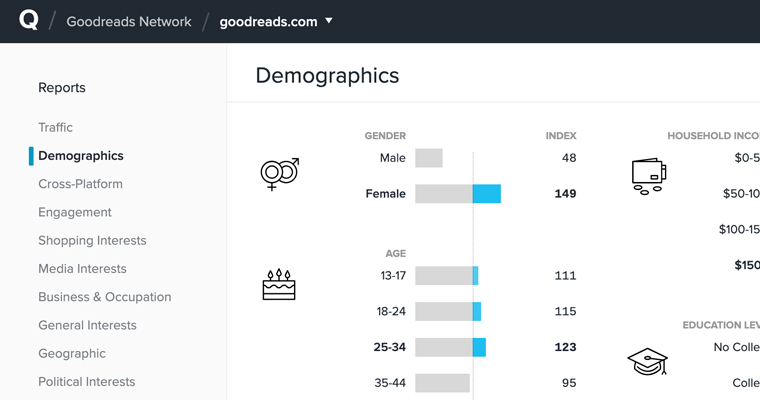
Task: Click the wallet household income icon
Action: pyautogui.click(x=649, y=176)
